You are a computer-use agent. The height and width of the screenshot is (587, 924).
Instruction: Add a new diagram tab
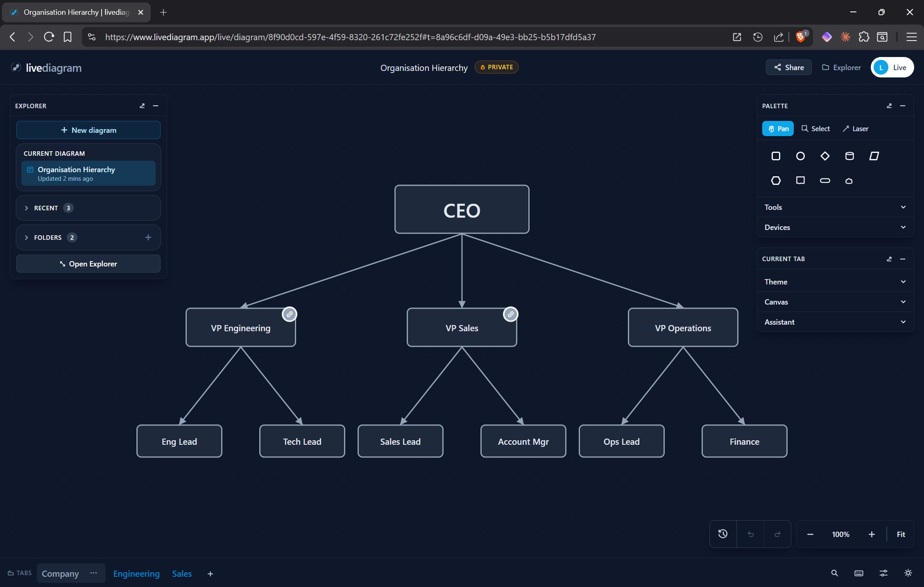click(210, 574)
